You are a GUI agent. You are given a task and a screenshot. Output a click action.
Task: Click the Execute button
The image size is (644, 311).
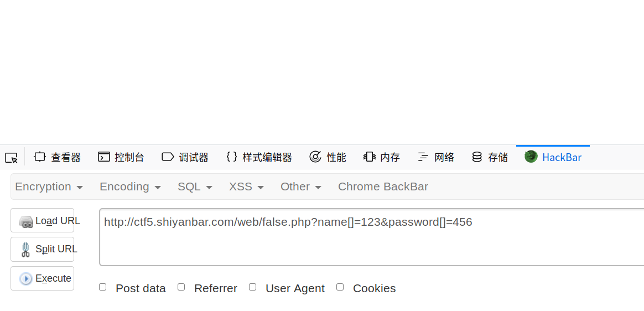click(x=42, y=278)
